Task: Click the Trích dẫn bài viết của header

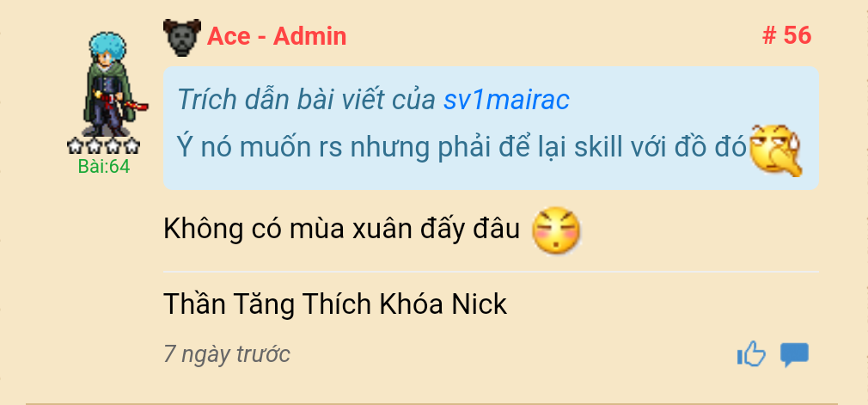Action: 307,100
